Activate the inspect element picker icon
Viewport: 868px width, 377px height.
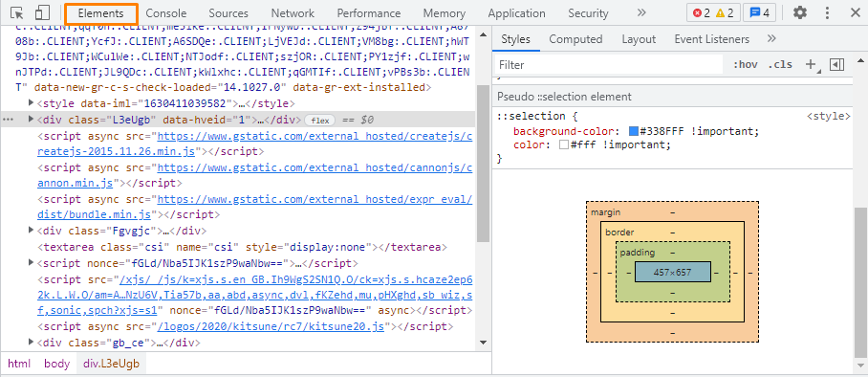coord(17,13)
